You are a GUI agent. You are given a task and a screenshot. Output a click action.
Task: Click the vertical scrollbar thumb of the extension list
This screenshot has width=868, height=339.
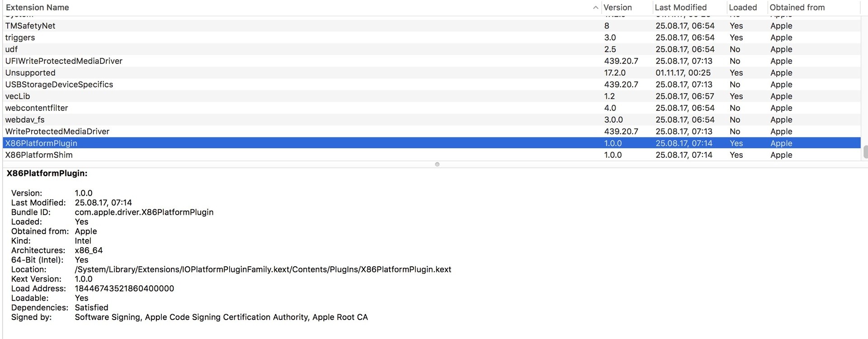(865, 152)
